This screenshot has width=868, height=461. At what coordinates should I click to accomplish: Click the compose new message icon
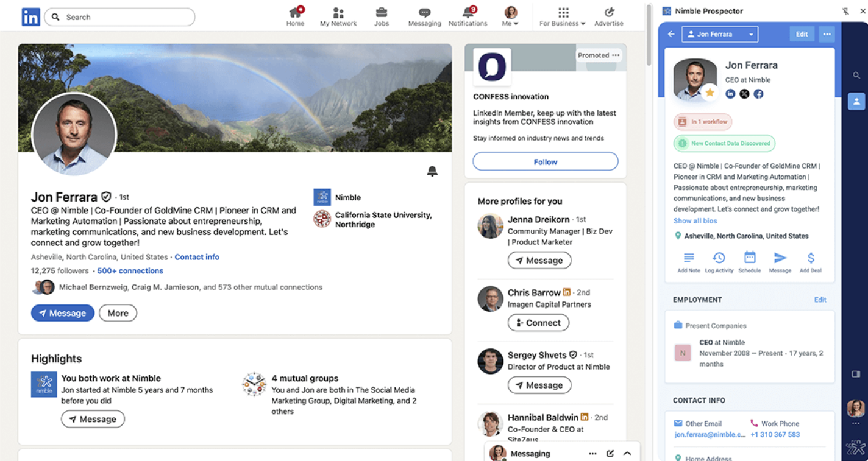(610, 454)
